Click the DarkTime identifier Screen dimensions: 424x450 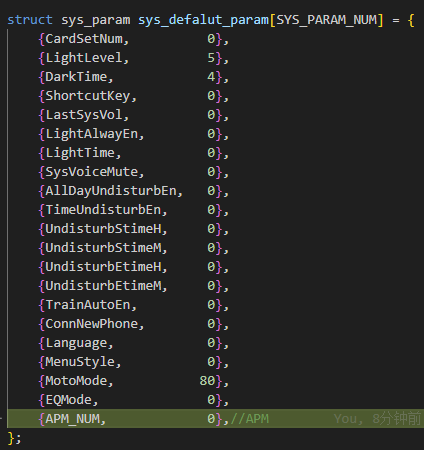click(76, 77)
